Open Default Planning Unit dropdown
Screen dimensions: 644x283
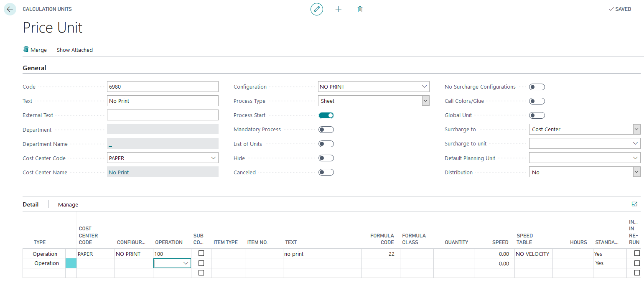[x=636, y=158]
